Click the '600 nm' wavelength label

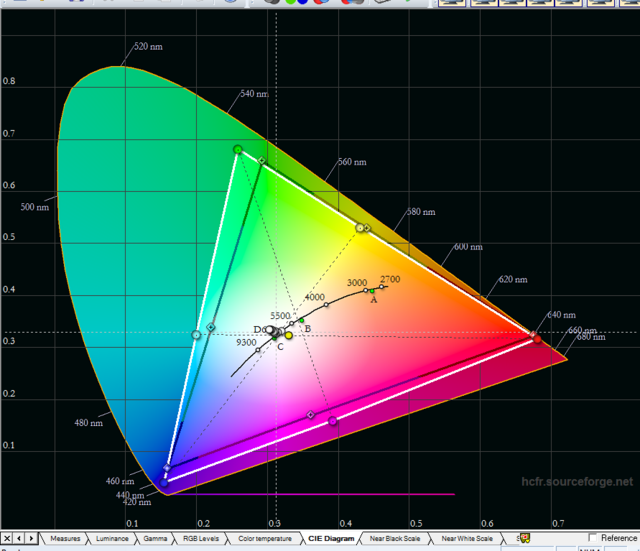(x=468, y=247)
